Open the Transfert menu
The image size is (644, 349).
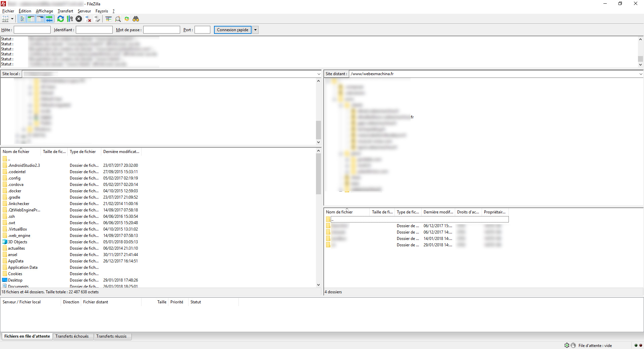tap(65, 11)
